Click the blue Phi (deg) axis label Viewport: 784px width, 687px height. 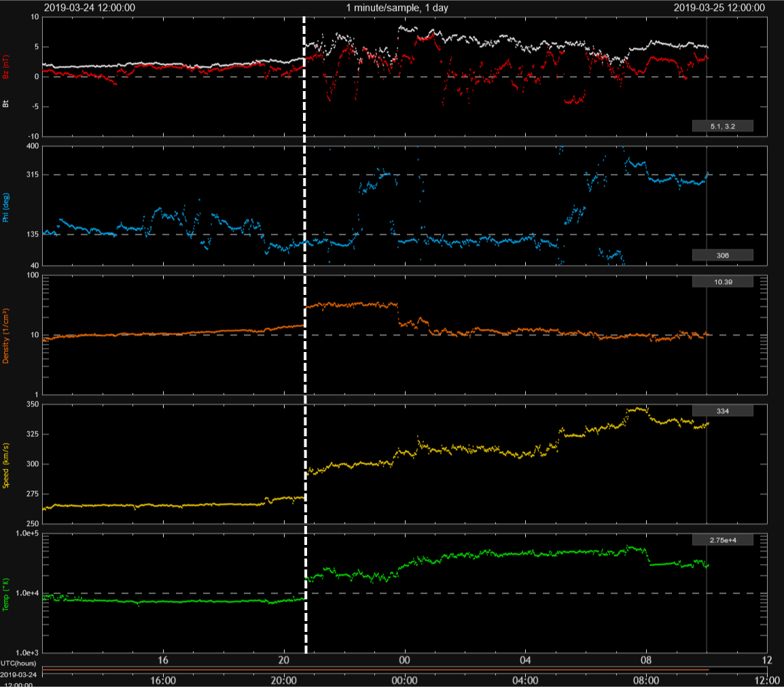(x=7, y=207)
